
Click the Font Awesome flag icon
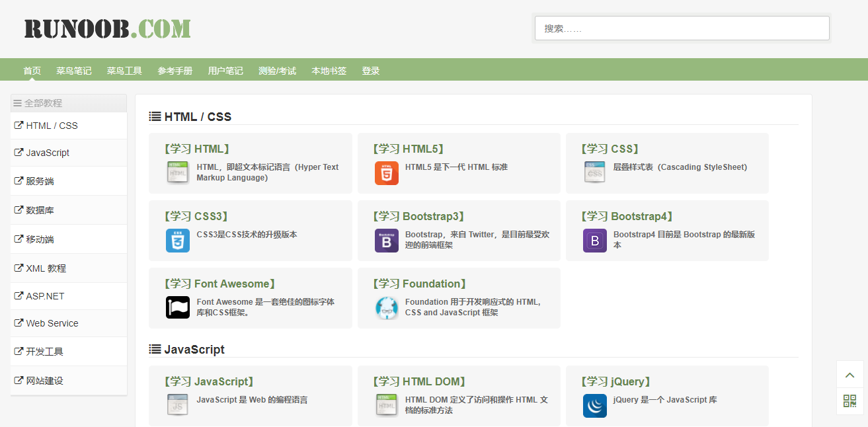pos(178,307)
